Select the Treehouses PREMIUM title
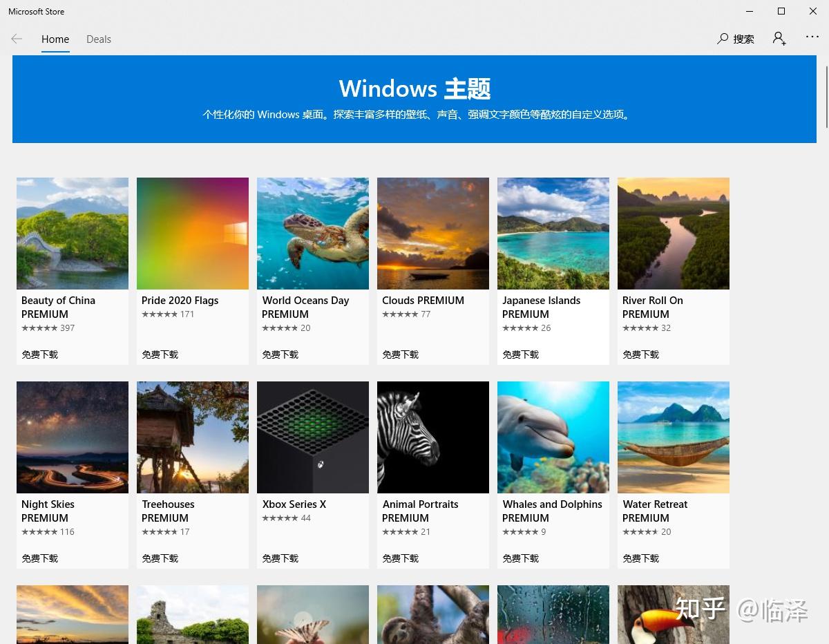The width and height of the screenshot is (829, 644). [168, 511]
